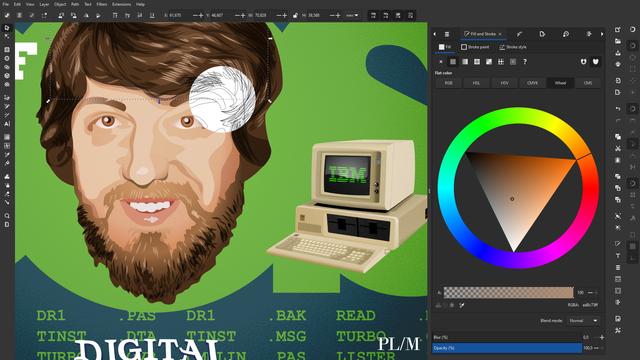This screenshot has width=640, height=360.
Task: Select the Spiral tool
Action: 7,84
